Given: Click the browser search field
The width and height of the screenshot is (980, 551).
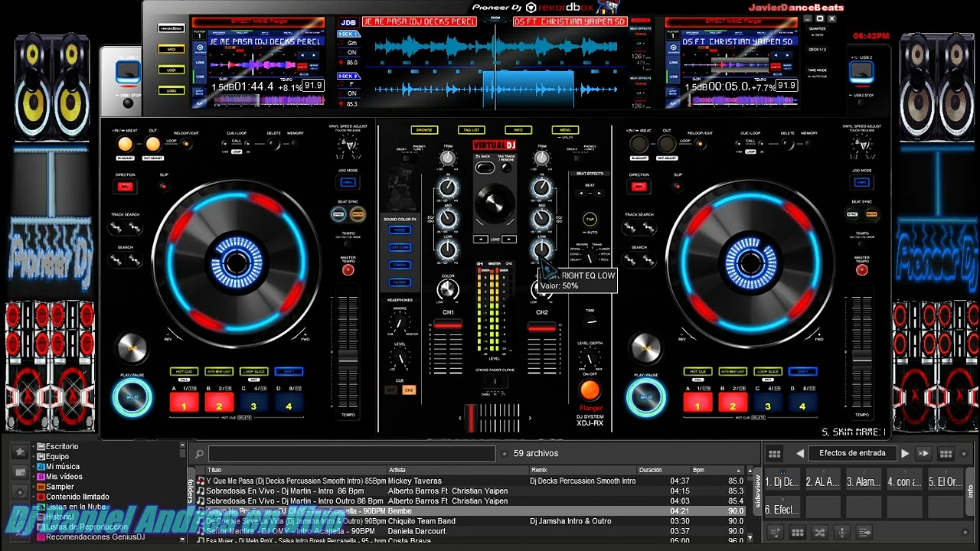Looking at the screenshot, I should tap(353, 454).
